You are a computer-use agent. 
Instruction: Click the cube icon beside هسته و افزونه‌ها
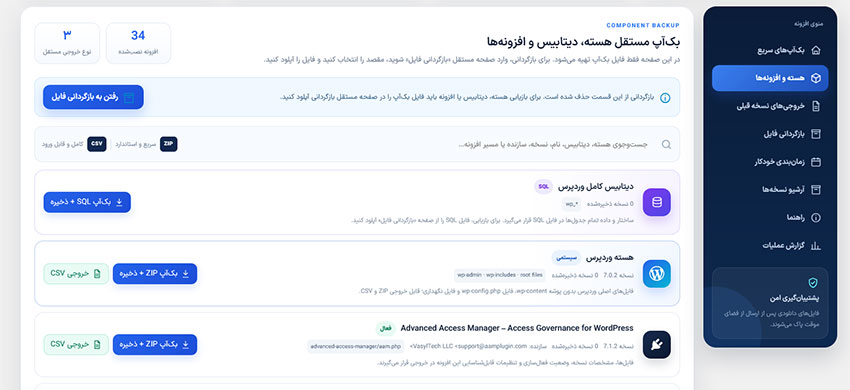[816, 78]
